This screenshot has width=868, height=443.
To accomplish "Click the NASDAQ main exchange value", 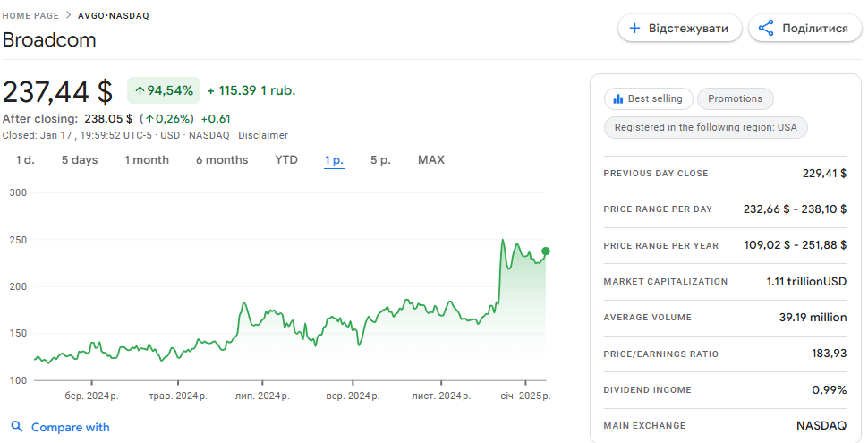I will click(821, 426).
